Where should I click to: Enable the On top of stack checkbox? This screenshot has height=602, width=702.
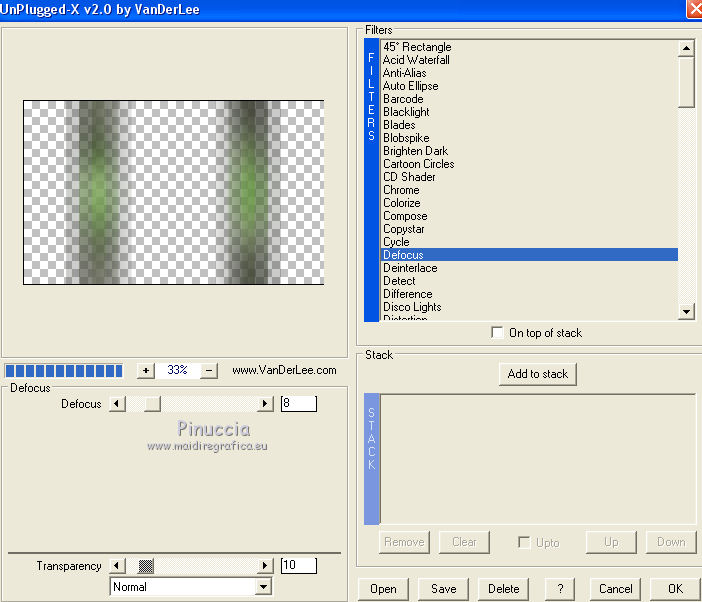tap(497, 333)
